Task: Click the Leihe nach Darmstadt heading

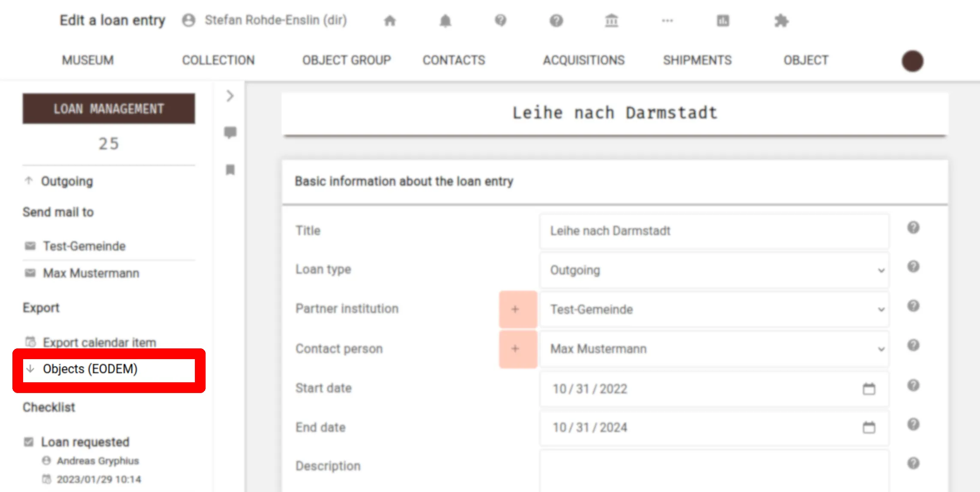Action: 615,113
